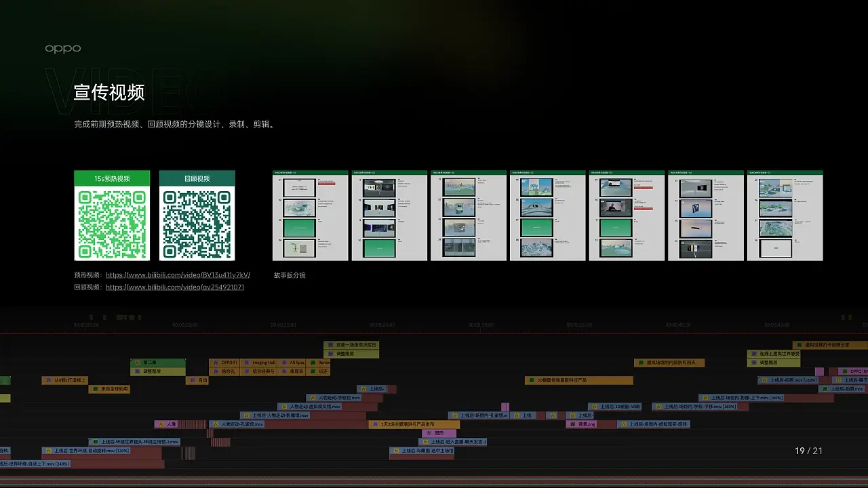Select 世界环绕-自动上下.mov [240%] clip
This screenshot has width=868, height=488.
click(35, 464)
